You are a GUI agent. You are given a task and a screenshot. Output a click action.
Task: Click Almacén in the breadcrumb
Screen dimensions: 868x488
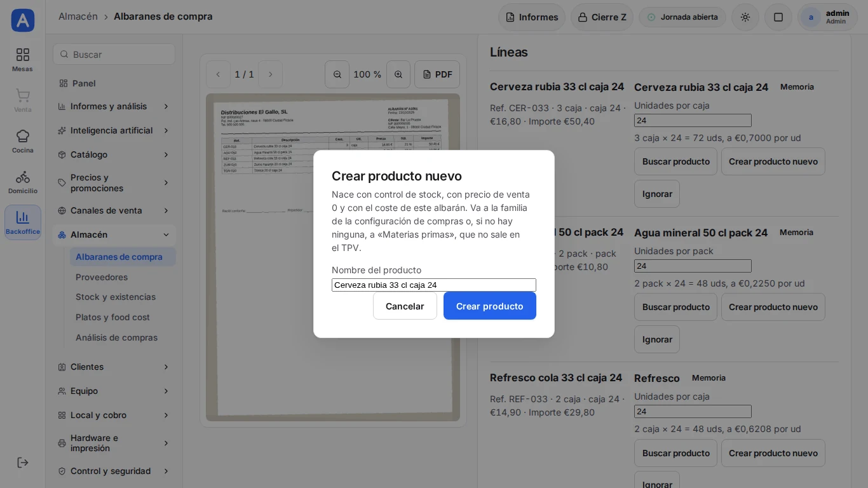(78, 17)
